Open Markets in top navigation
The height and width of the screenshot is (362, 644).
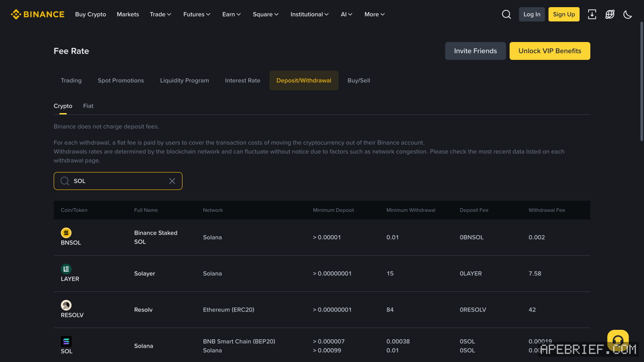coord(128,14)
